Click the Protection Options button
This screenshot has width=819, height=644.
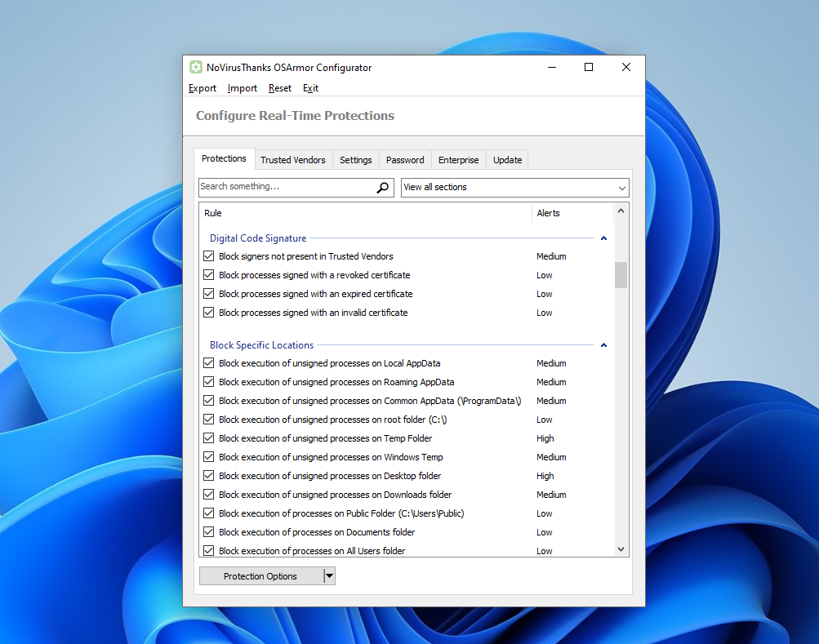pos(260,576)
